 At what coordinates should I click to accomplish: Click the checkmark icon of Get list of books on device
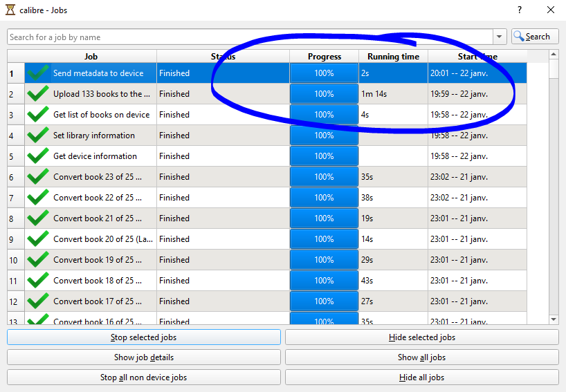point(38,114)
